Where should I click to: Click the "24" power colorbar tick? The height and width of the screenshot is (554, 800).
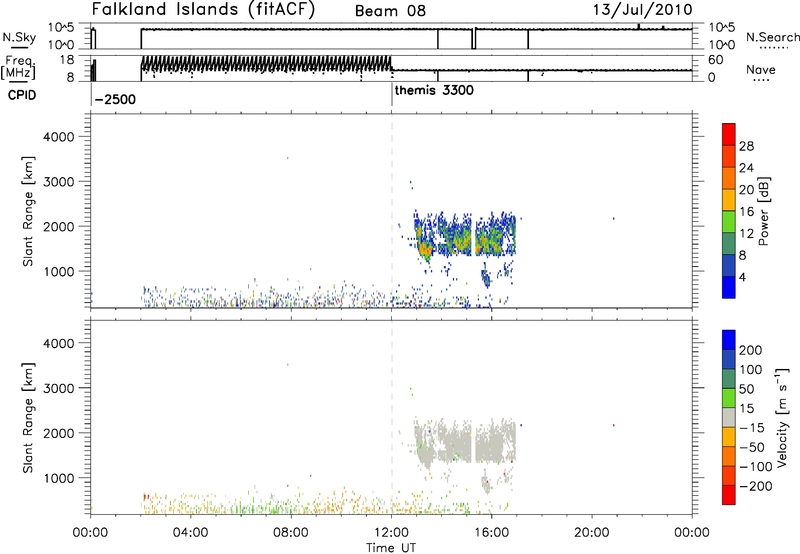point(746,168)
